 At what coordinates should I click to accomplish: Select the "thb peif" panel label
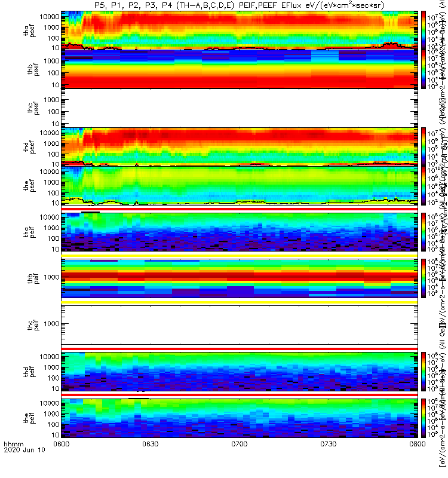[x=33, y=278]
